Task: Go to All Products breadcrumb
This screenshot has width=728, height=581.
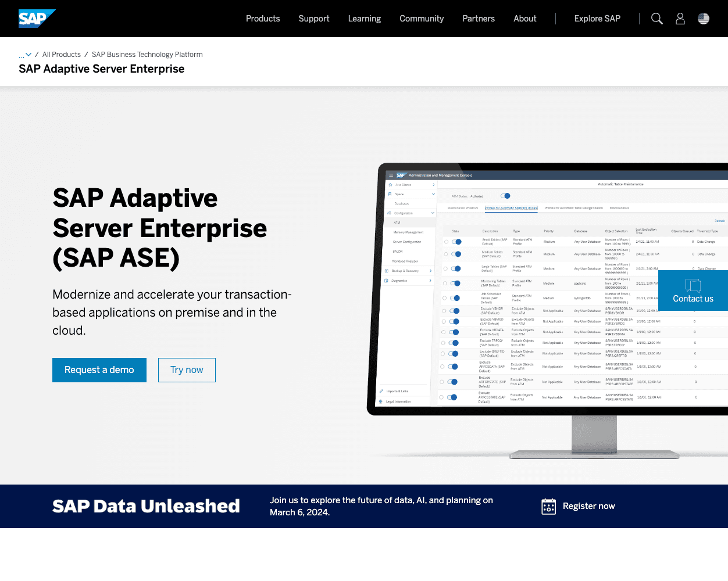Action: coord(62,55)
